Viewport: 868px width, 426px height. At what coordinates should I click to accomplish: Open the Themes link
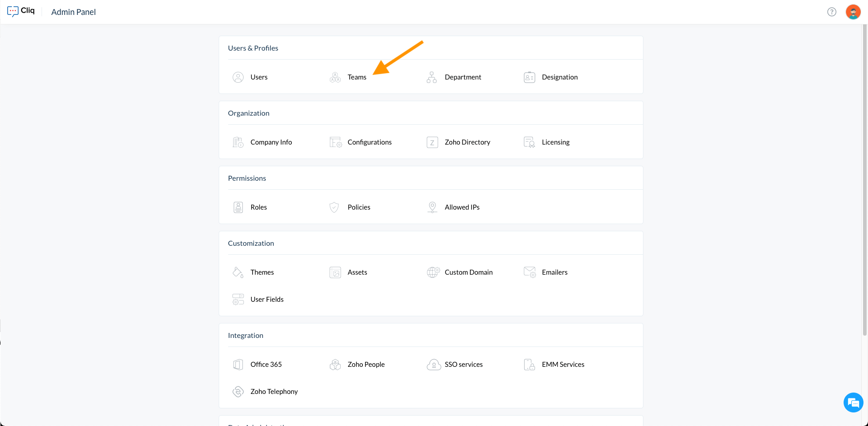click(x=262, y=272)
